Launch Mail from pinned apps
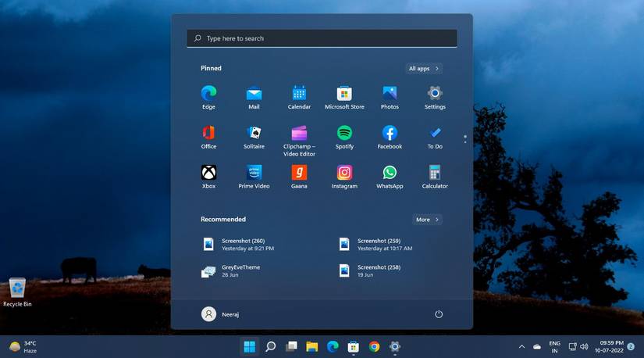The width and height of the screenshot is (644, 358). point(254,98)
